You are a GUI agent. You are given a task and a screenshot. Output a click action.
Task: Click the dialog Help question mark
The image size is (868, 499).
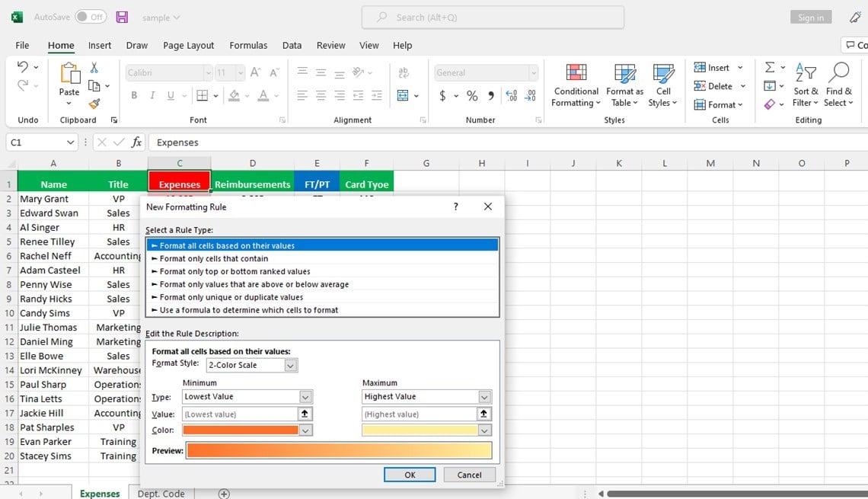tap(455, 206)
